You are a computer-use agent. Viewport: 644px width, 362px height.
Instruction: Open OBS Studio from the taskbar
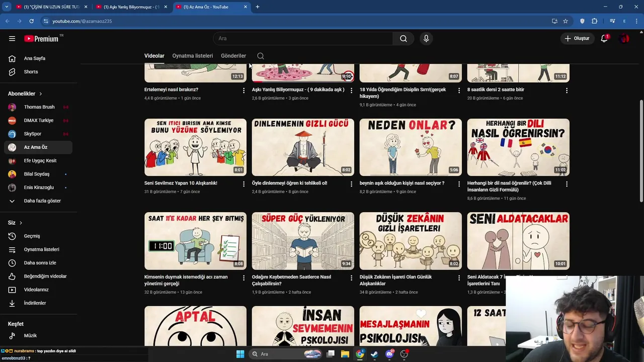click(x=404, y=354)
